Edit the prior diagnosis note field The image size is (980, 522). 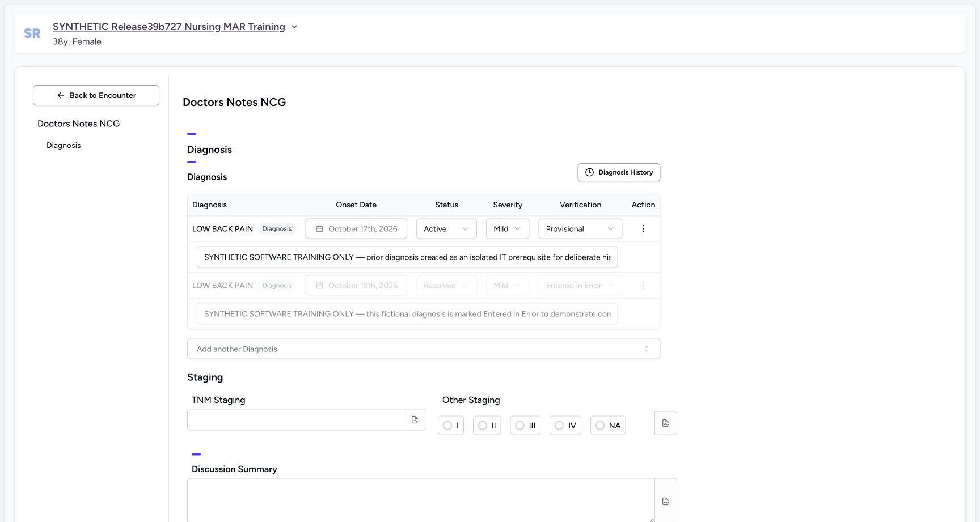[x=407, y=257]
